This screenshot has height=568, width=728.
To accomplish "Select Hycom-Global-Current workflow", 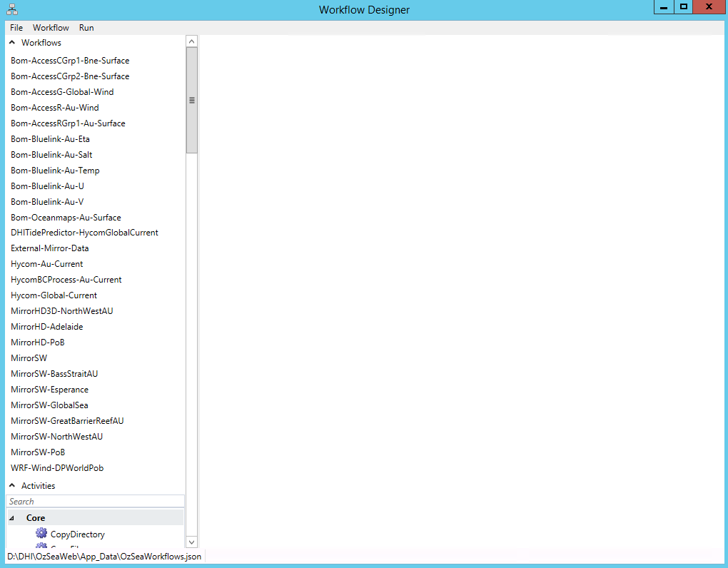I will coord(54,295).
